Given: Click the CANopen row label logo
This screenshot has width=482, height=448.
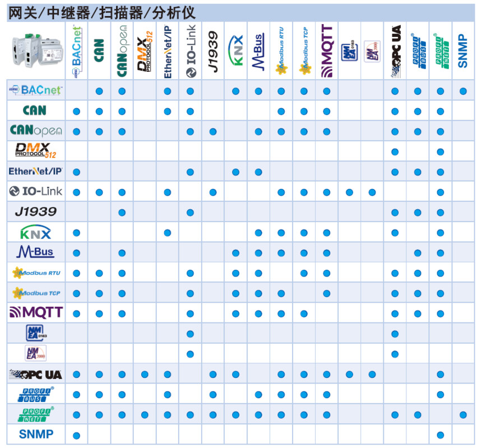Looking at the screenshot, I should [x=36, y=131].
